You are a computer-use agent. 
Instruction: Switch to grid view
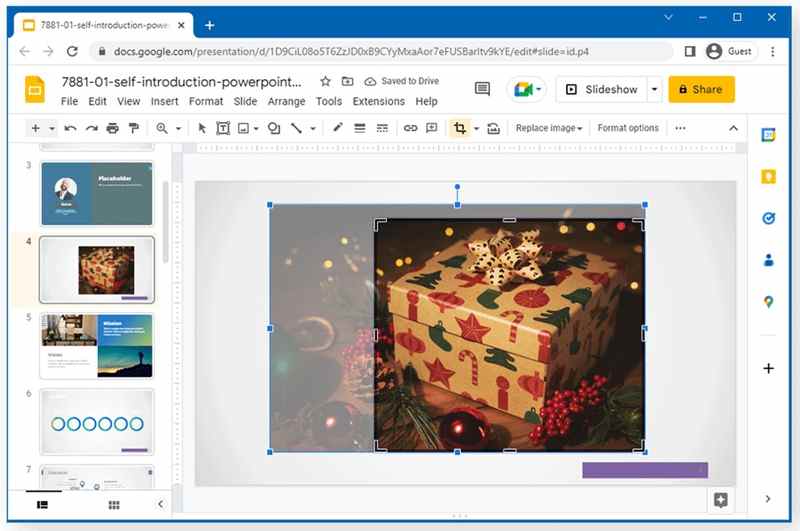click(x=114, y=504)
